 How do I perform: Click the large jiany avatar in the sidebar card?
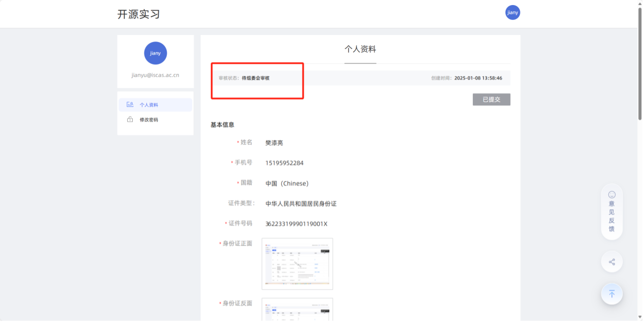(156, 53)
